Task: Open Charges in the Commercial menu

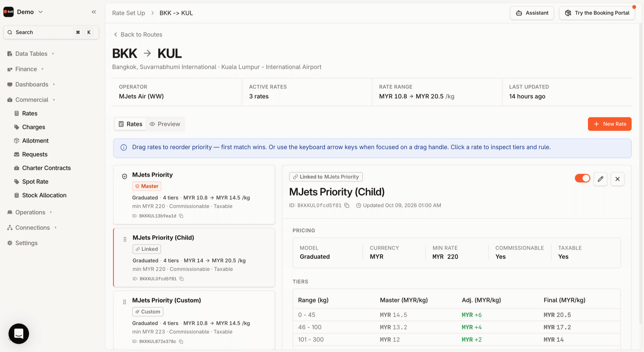Action: pyautogui.click(x=33, y=127)
